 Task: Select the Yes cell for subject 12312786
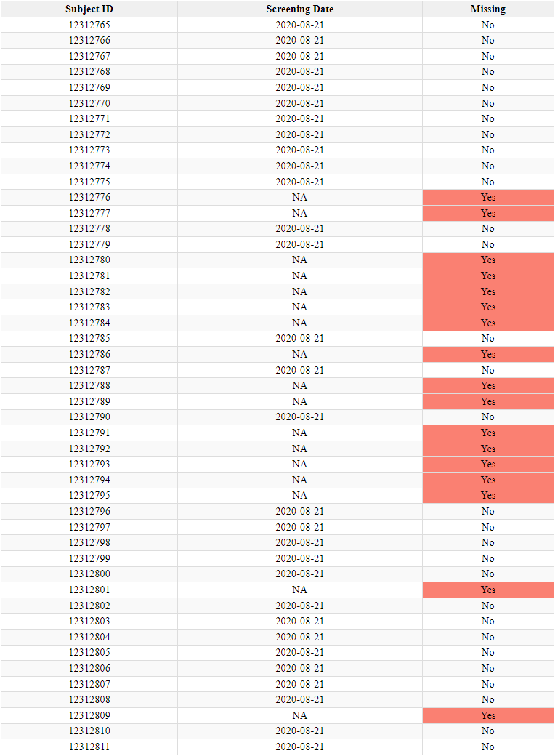[487, 354]
